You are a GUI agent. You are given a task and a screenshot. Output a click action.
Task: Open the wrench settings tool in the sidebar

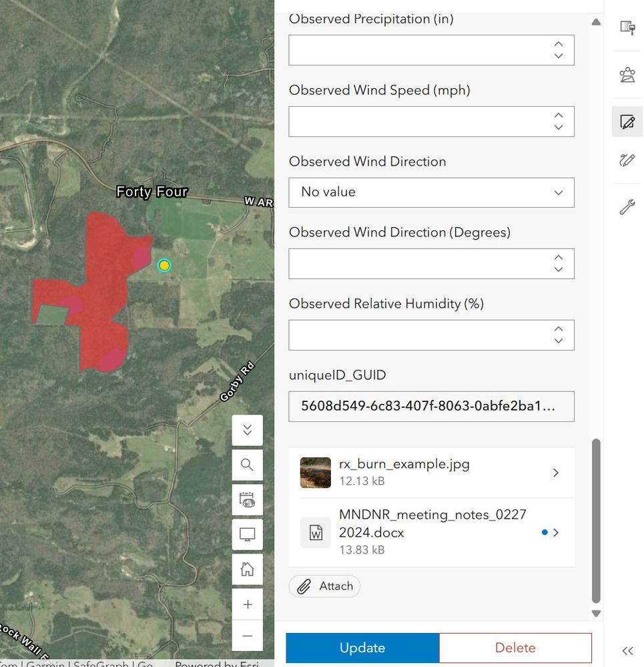(627, 207)
